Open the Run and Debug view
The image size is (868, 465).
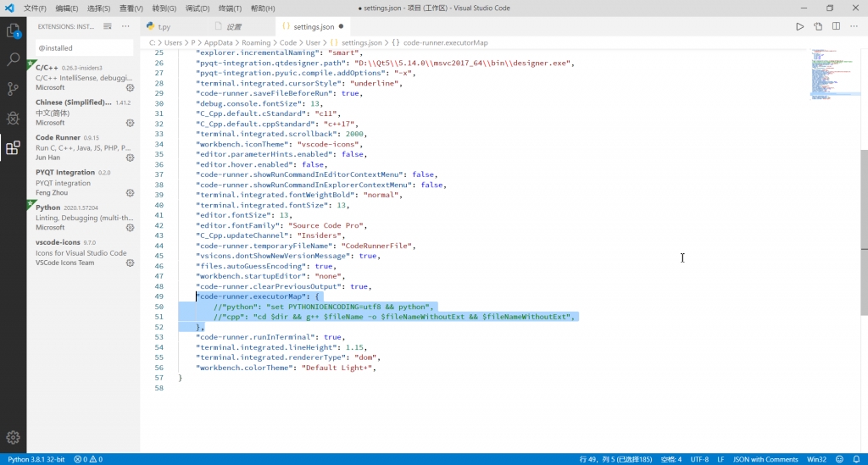tap(13, 119)
